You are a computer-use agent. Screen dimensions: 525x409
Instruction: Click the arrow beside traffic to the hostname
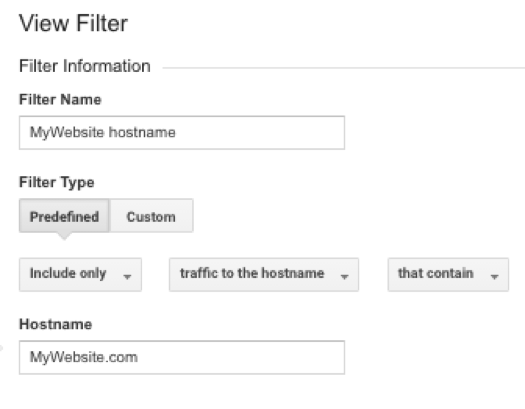344,276
